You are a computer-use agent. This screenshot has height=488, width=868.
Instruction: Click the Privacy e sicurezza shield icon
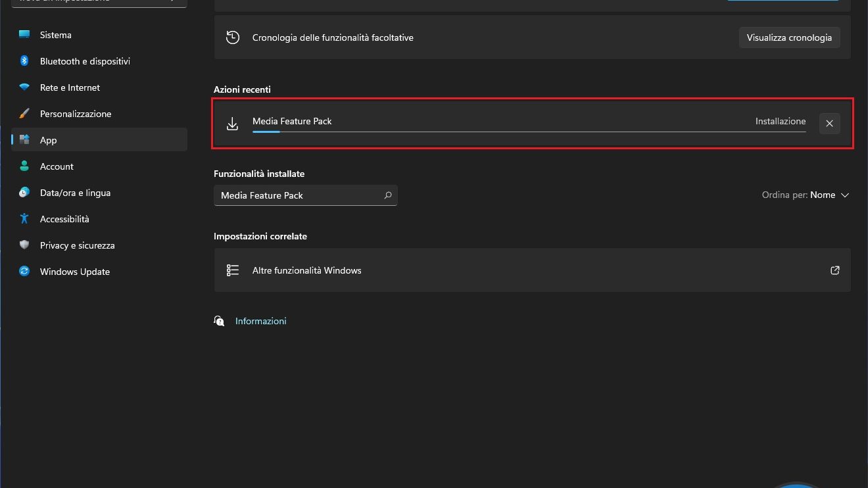coord(24,245)
